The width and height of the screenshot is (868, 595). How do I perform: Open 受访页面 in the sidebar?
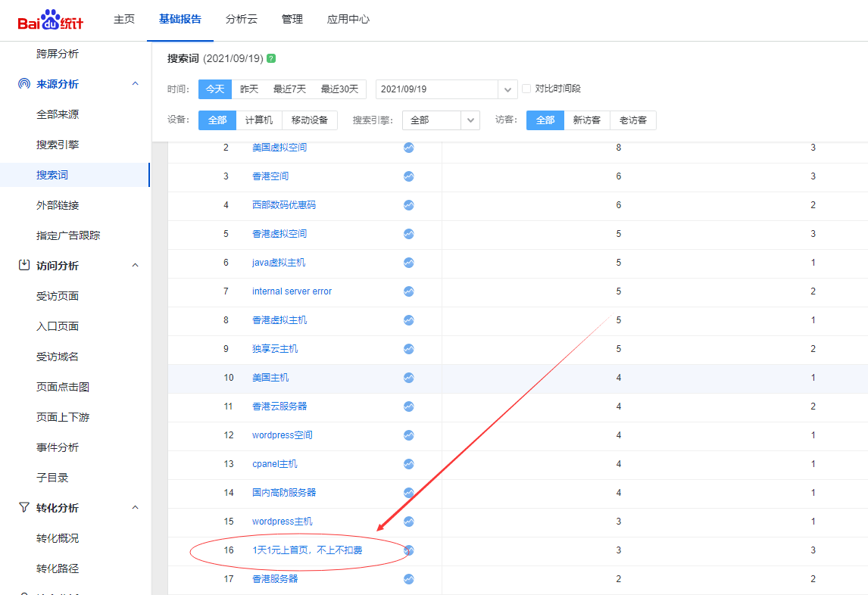click(58, 296)
